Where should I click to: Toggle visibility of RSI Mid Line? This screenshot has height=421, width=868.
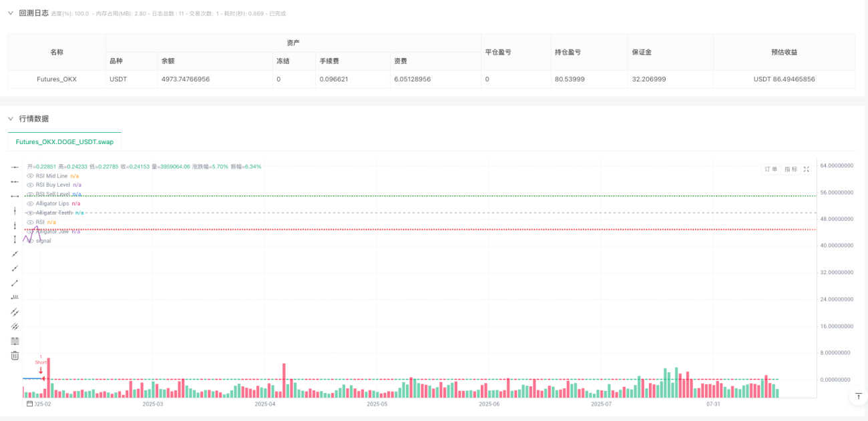30,175
